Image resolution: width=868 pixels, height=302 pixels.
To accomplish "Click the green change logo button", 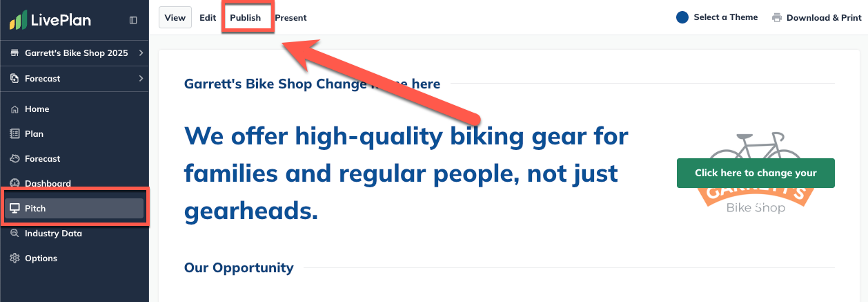I will coord(756,173).
